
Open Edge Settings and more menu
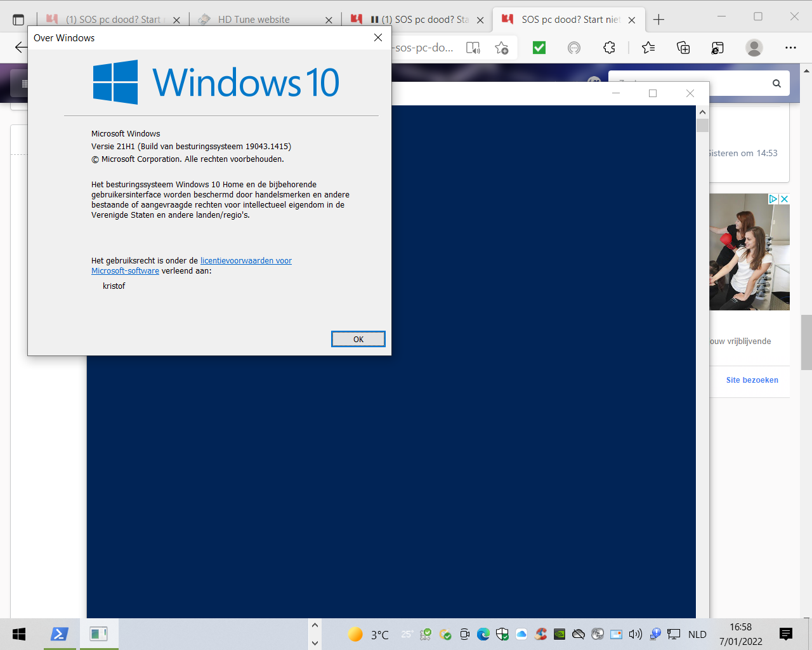click(790, 48)
